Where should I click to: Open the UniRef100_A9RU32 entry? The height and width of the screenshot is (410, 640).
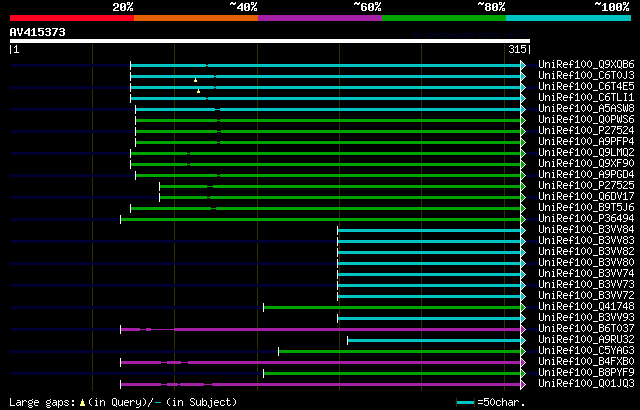pyautogui.click(x=586, y=340)
